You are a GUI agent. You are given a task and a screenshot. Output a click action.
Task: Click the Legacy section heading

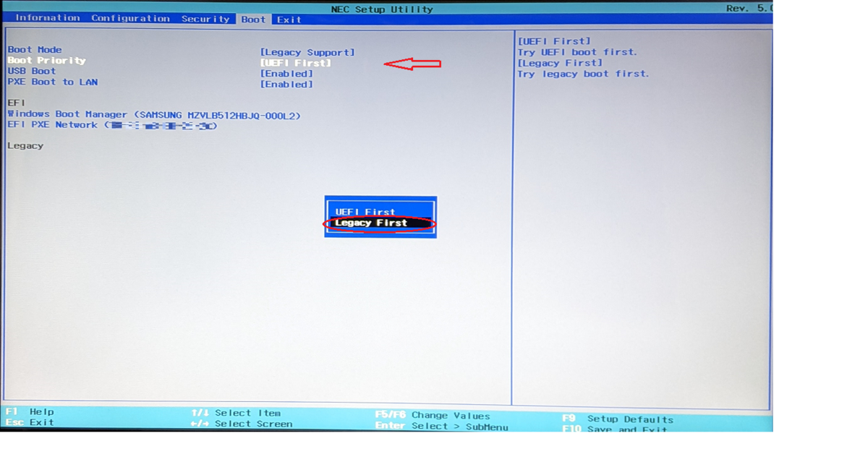(25, 146)
